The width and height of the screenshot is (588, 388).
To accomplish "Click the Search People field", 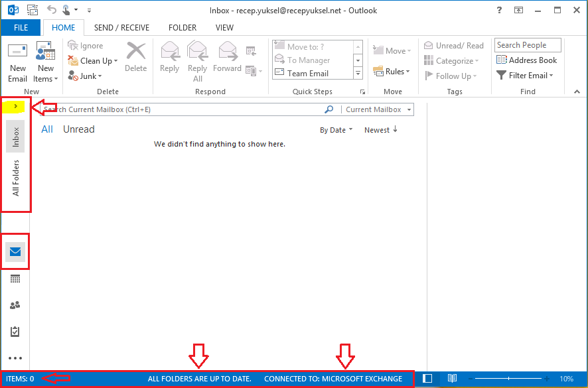I will click(528, 45).
